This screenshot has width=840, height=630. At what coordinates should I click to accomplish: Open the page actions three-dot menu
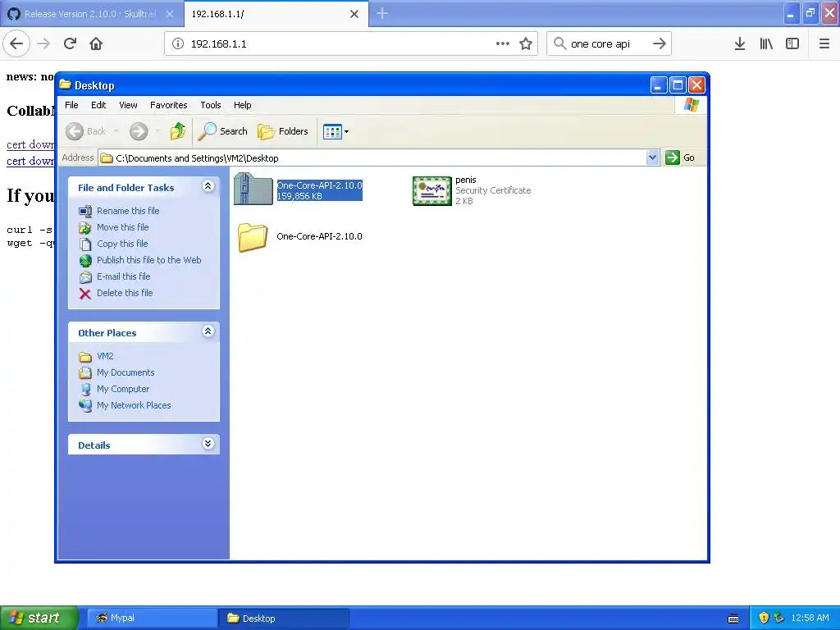point(503,44)
